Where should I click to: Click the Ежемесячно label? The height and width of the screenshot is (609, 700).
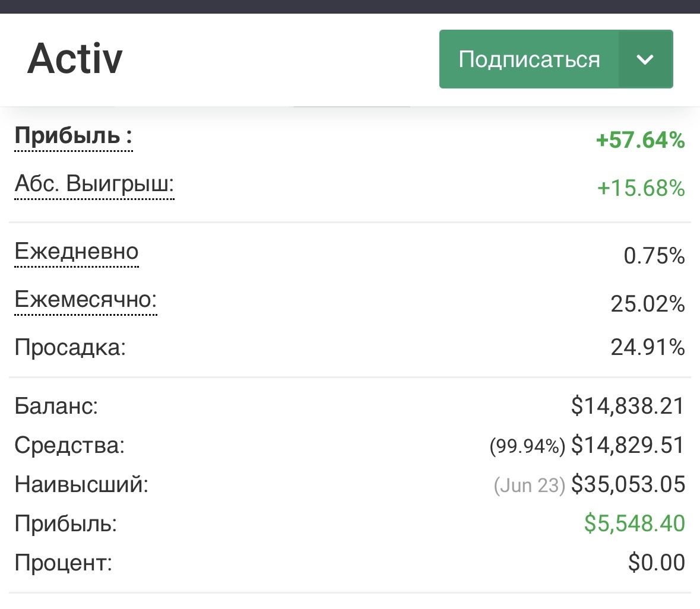[85, 299]
